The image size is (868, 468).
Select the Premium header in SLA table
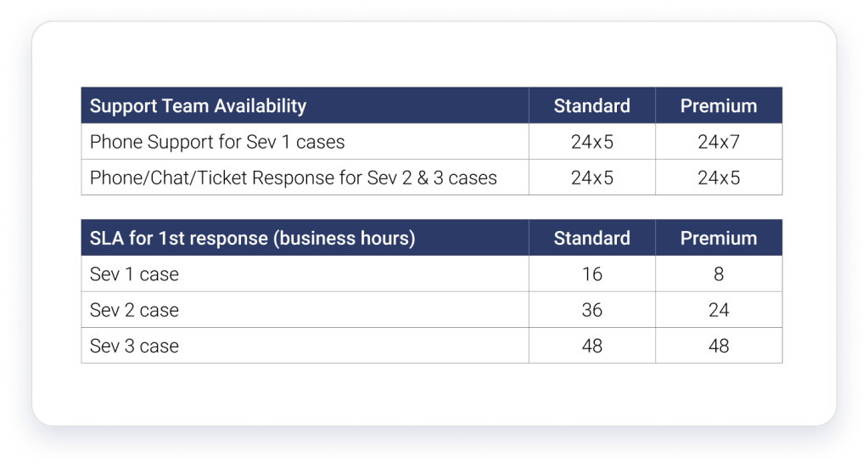[719, 238]
